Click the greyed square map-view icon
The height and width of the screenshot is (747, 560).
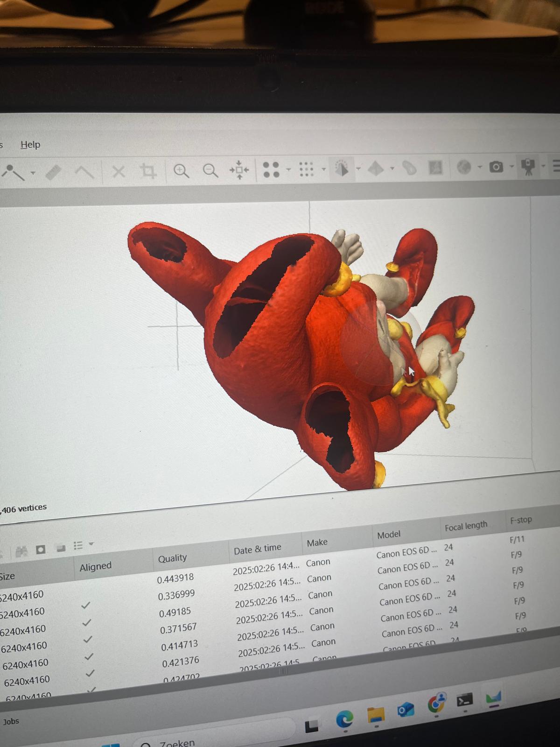tap(435, 167)
